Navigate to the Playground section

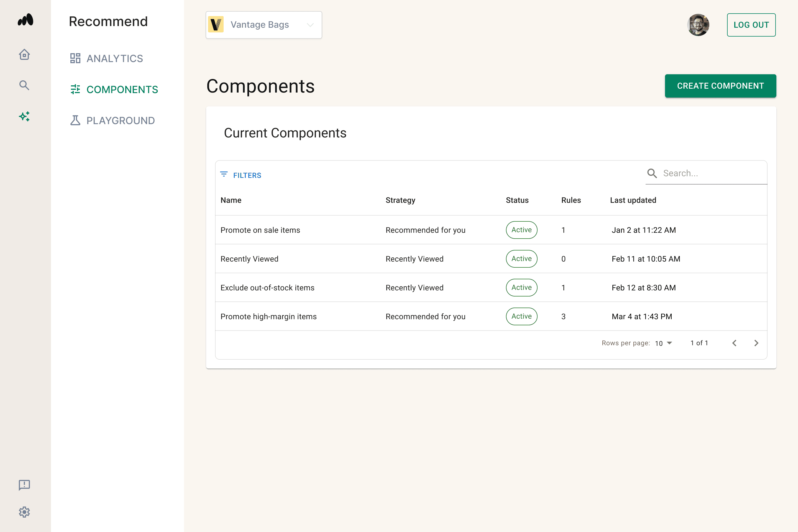click(121, 120)
